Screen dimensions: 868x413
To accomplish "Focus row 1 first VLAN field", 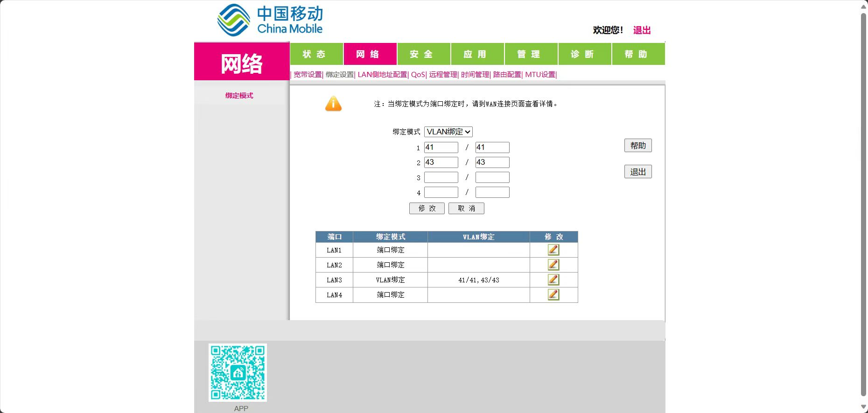I will pyautogui.click(x=441, y=147).
